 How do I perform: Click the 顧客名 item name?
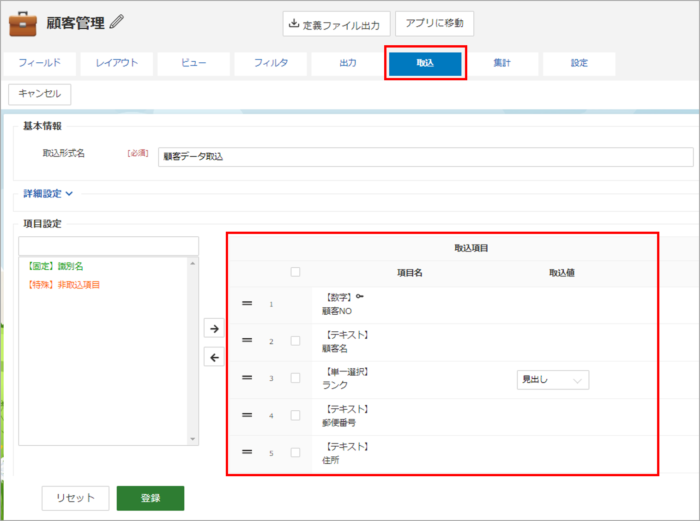click(335, 349)
